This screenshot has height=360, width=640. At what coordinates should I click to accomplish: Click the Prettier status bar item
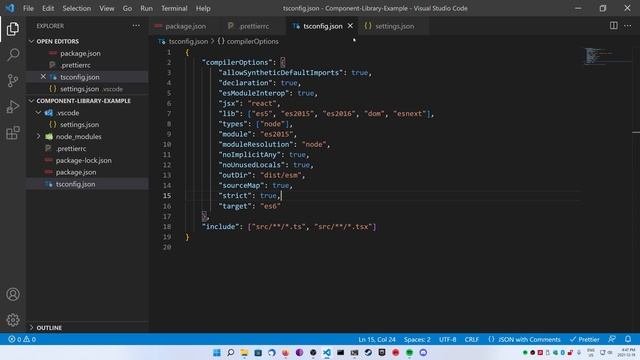(x=584, y=339)
